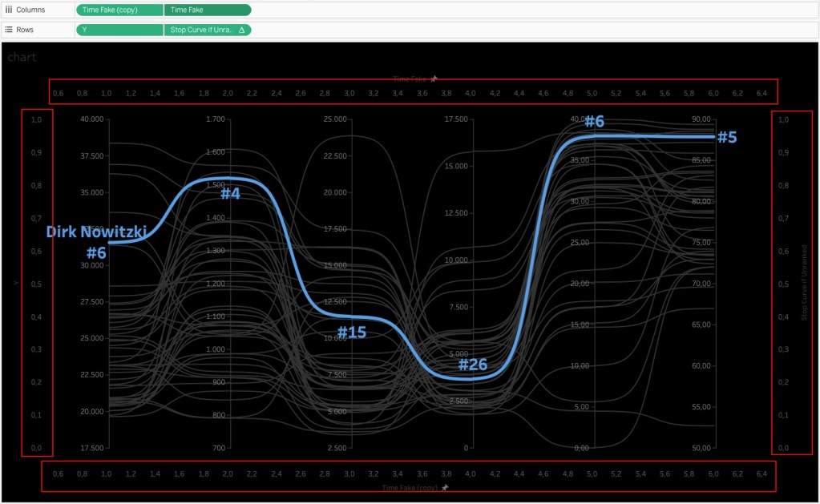The width and height of the screenshot is (820, 504).
Task: Click the 85,00 axis tick label
Action: (x=701, y=160)
